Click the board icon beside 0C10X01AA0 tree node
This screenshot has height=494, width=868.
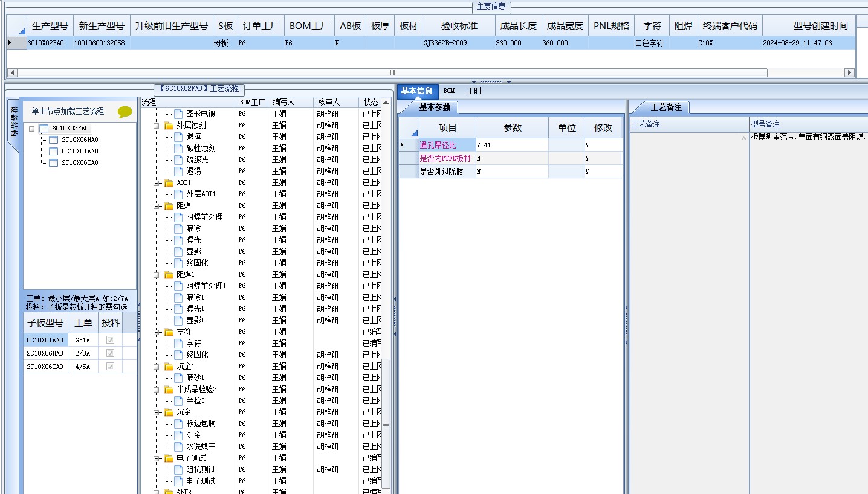click(x=53, y=151)
